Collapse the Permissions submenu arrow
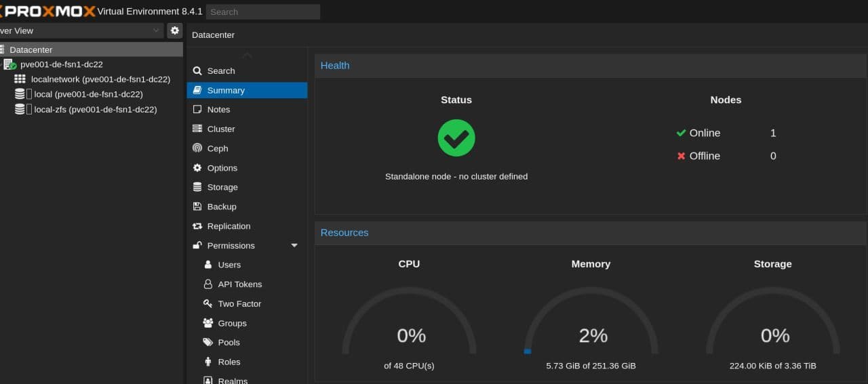Image resolution: width=868 pixels, height=384 pixels. [x=294, y=246]
